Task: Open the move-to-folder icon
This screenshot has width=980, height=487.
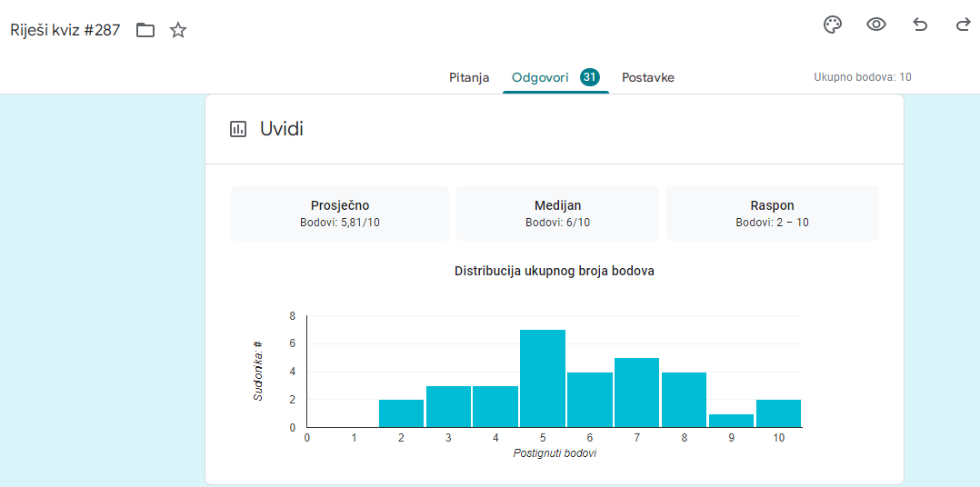Action: (x=145, y=30)
